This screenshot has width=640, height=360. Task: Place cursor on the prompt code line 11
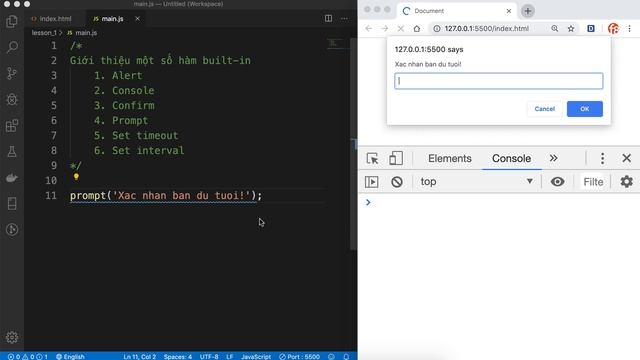pyautogui.click(x=166, y=196)
